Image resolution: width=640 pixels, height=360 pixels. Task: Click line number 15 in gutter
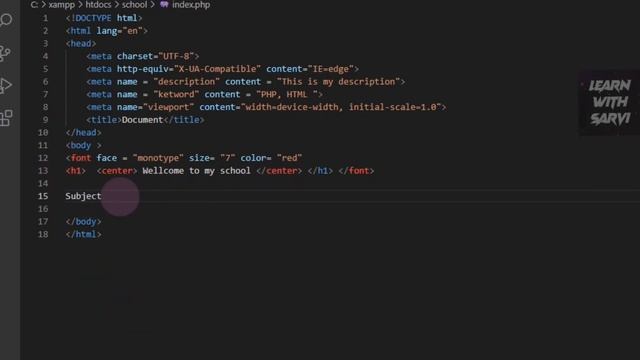(x=43, y=196)
